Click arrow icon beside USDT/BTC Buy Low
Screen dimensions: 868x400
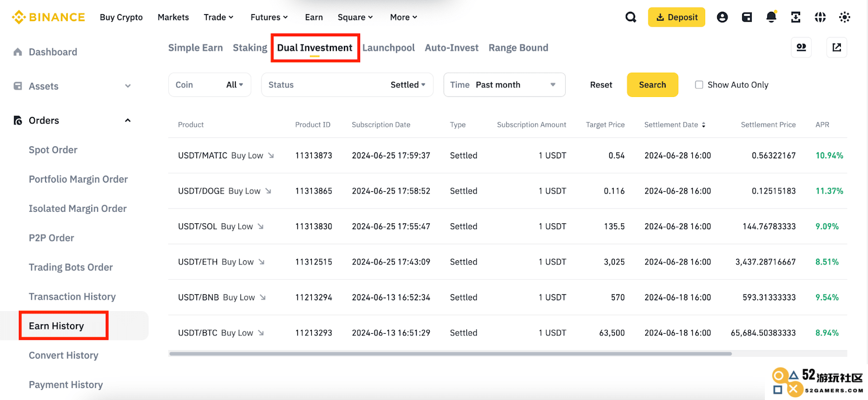[261, 333]
